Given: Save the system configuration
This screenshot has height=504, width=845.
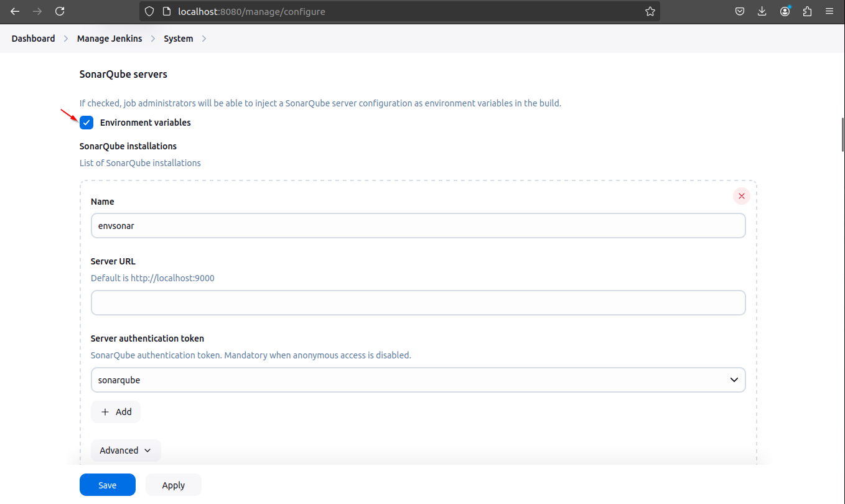Looking at the screenshot, I should (108, 485).
